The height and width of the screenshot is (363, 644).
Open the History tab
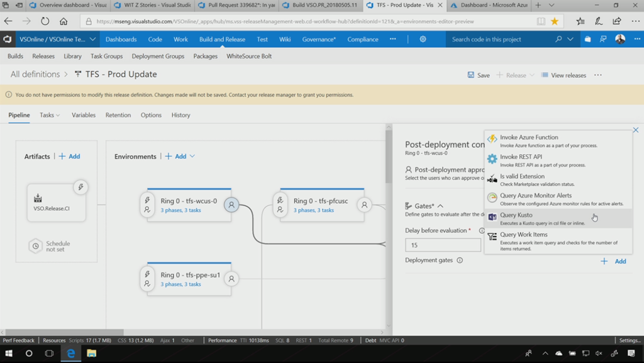180,115
